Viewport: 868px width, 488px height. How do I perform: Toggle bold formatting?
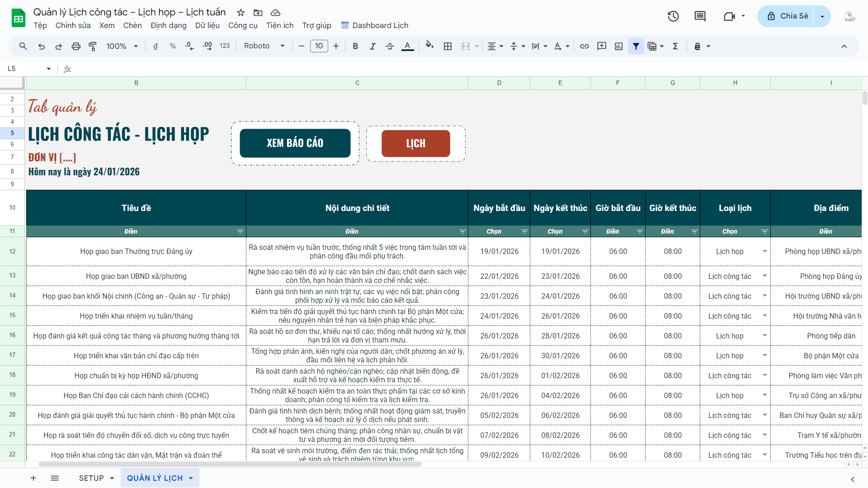355,46
